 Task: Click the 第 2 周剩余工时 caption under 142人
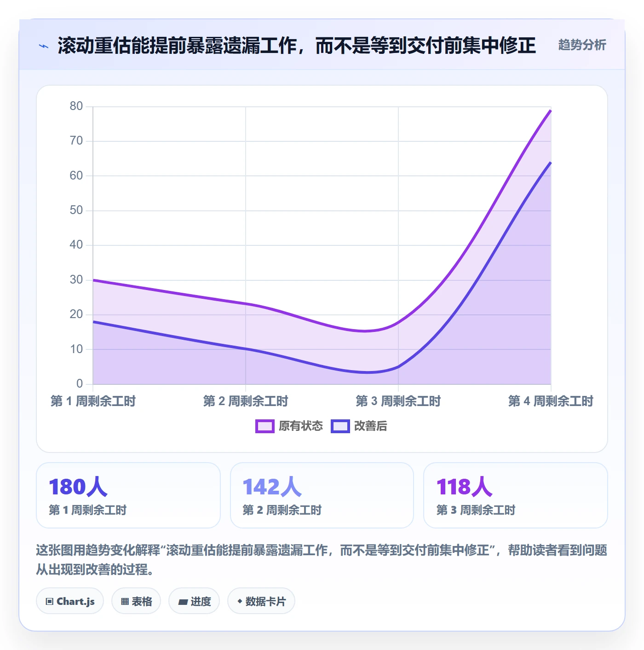click(282, 510)
